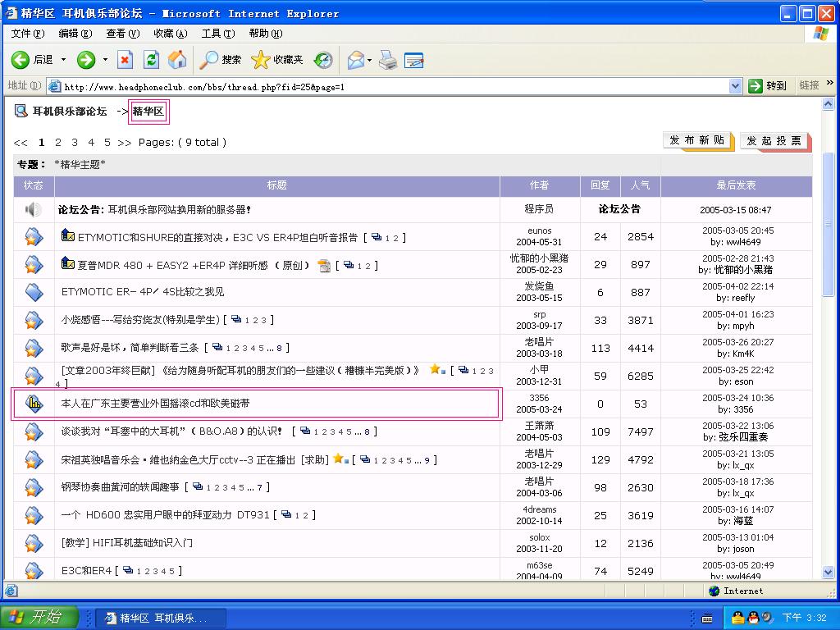The height and width of the screenshot is (630, 840).
Task: Open thread 本人在广东主要营业外国摇滚cd和欧美磁带
Action: tap(155, 404)
